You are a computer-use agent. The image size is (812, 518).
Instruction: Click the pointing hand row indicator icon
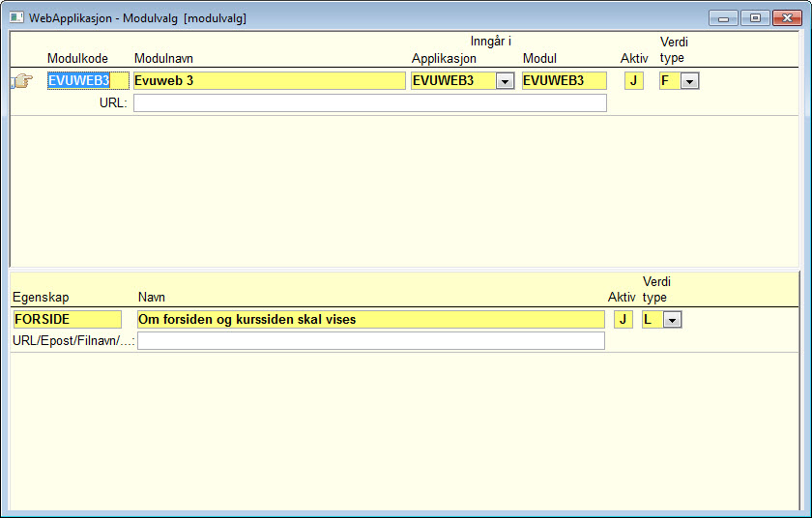tap(21, 81)
